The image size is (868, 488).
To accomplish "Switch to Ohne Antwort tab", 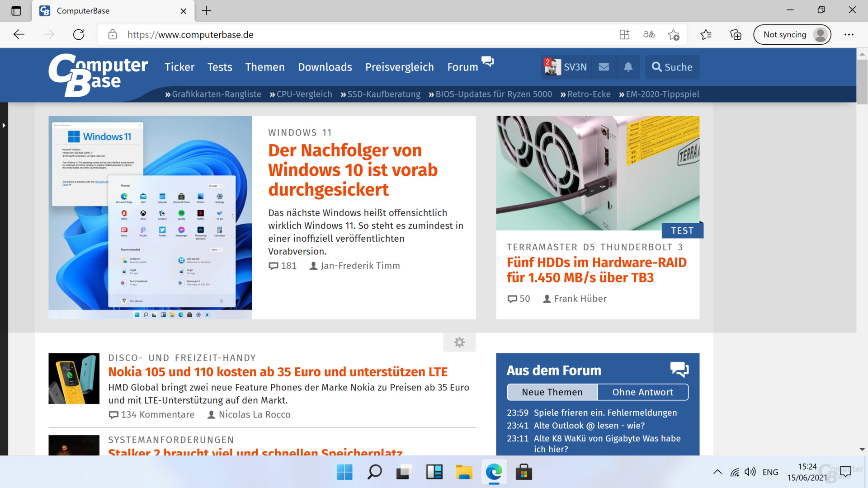I will pos(643,392).
